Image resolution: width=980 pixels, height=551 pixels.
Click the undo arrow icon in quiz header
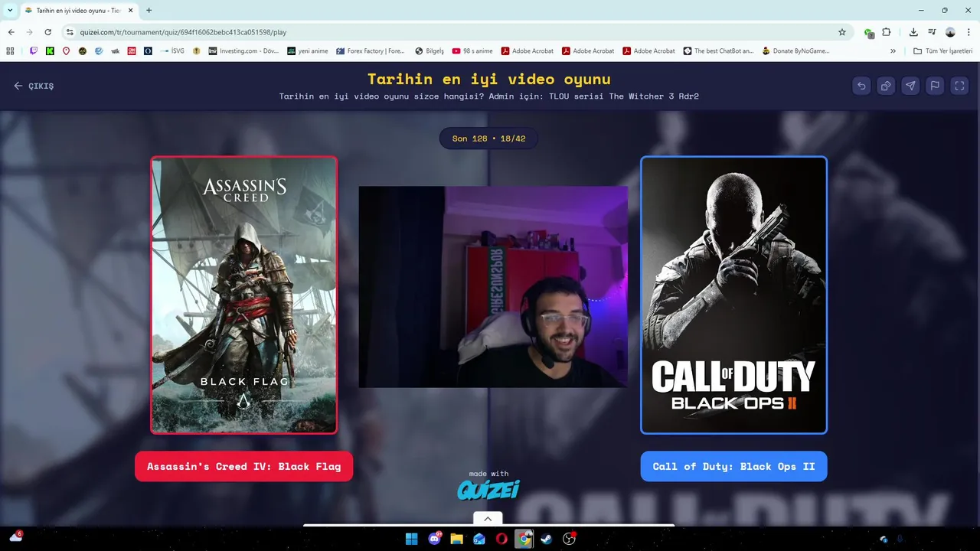coord(861,86)
